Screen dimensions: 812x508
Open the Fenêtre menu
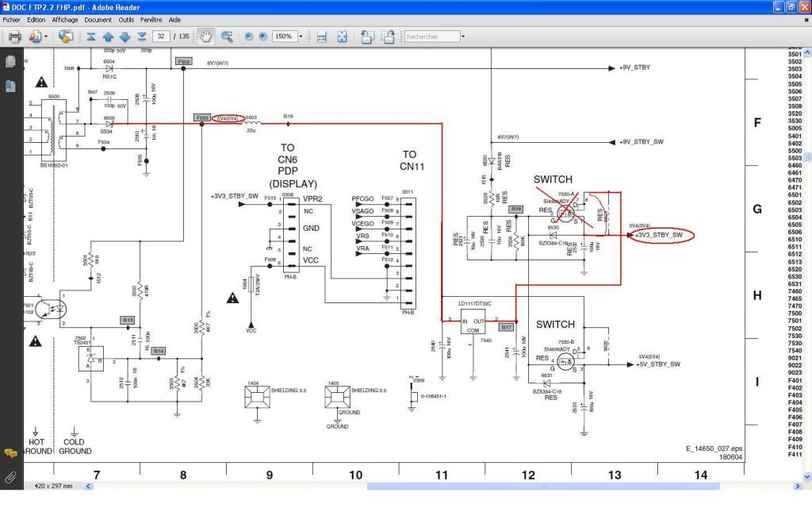pyautogui.click(x=151, y=20)
